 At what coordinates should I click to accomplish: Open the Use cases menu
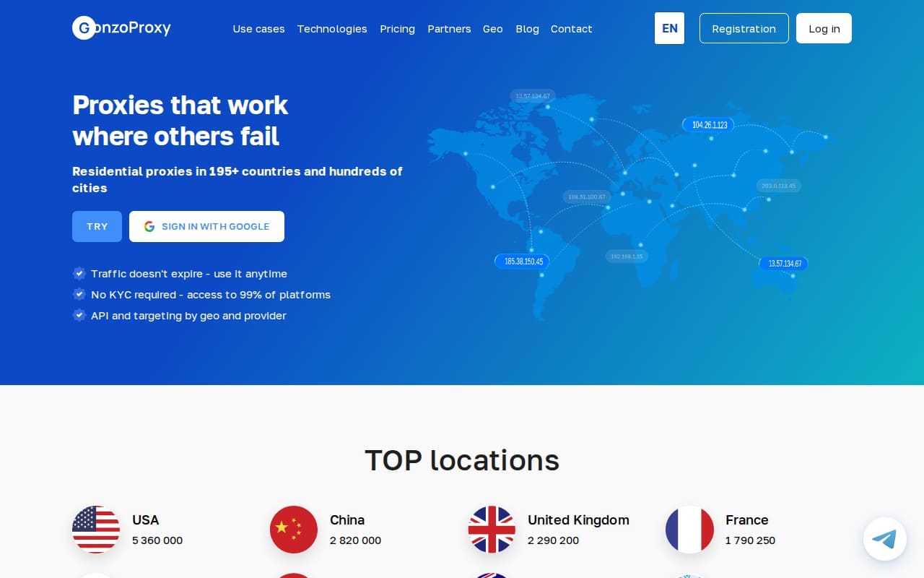pyautogui.click(x=258, y=29)
